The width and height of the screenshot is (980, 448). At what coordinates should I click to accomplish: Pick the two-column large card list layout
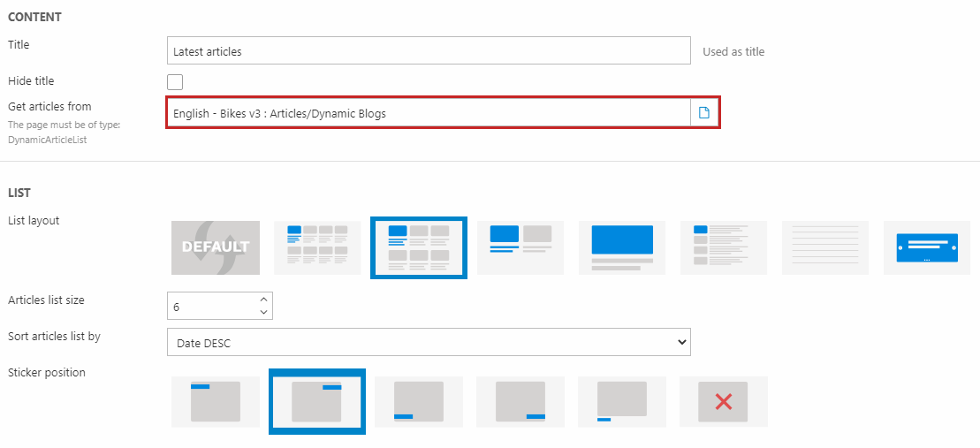click(x=520, y=247)
